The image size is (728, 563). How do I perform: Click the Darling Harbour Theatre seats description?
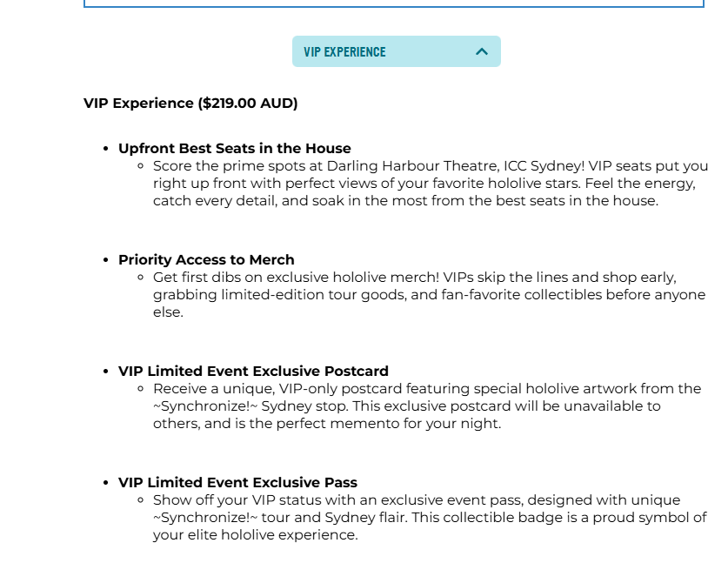pos(431,183)
